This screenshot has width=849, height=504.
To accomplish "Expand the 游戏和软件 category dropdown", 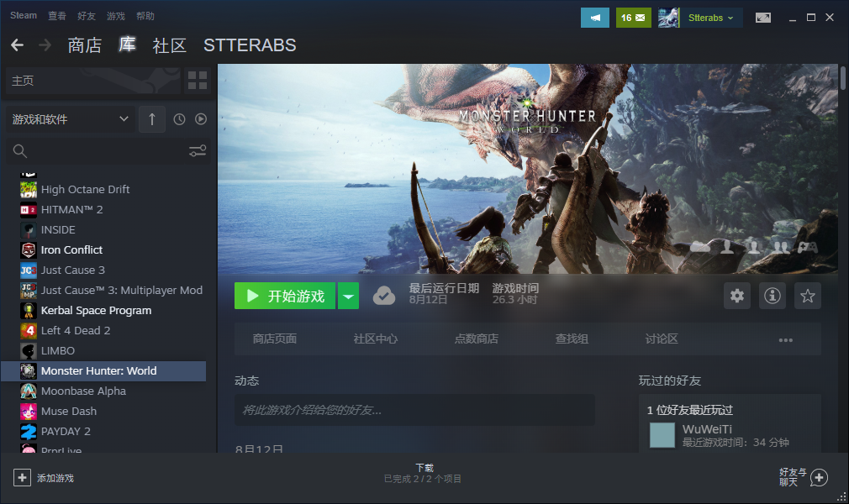I will [x=71, y=119].
